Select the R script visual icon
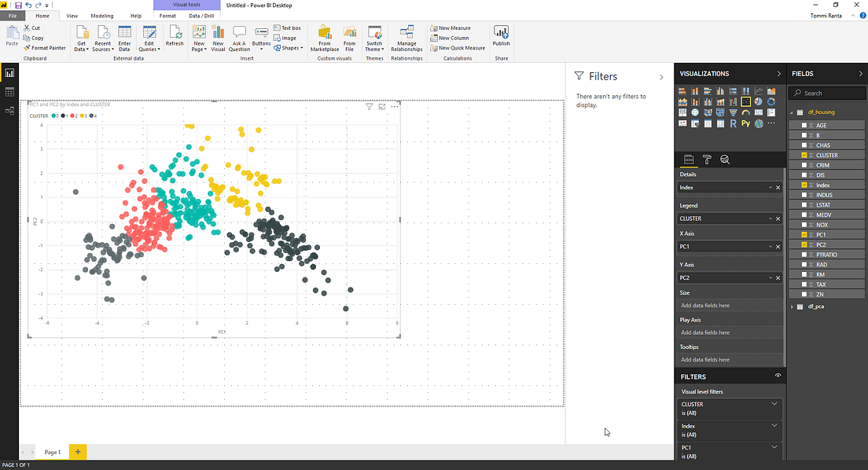This screenshot has height=470, width=868. [733, 123]
